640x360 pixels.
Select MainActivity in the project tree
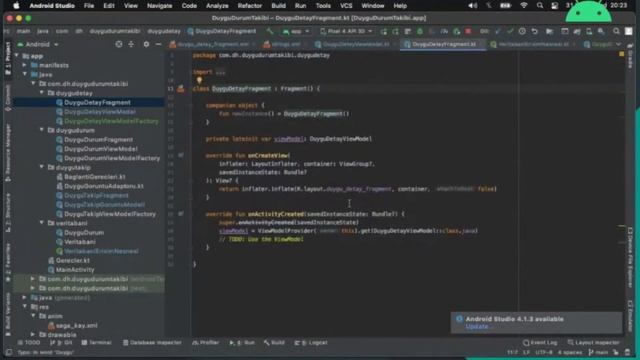[x=75, y=270]
